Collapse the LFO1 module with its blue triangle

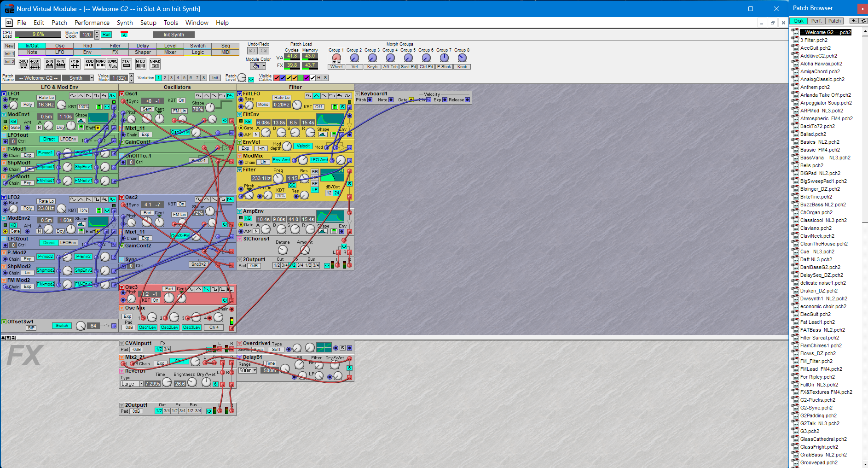(4, 94)
